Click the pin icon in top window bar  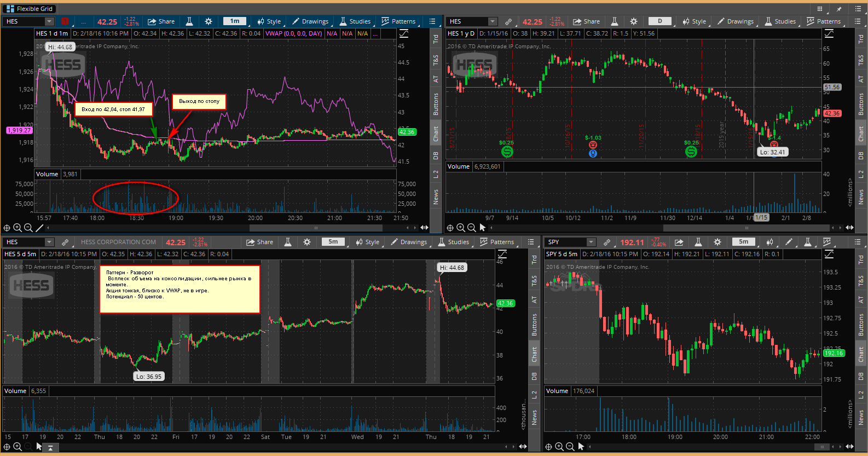point(839,9)
